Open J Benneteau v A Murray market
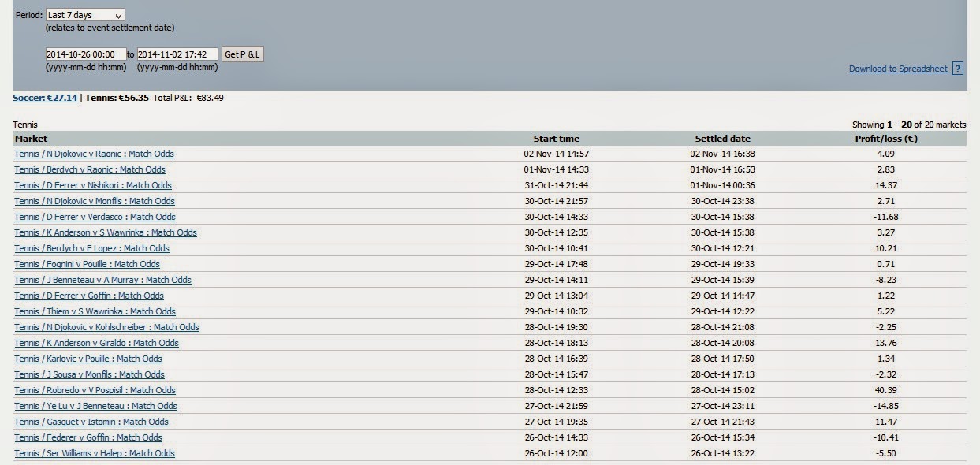This screenshot has width=980, height=465. (102, 280)
